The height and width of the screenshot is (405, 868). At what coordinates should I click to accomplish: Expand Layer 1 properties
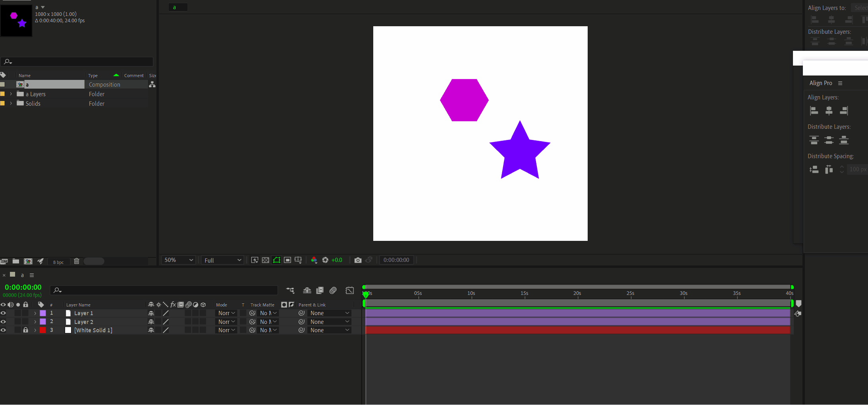tap(35, 313)
